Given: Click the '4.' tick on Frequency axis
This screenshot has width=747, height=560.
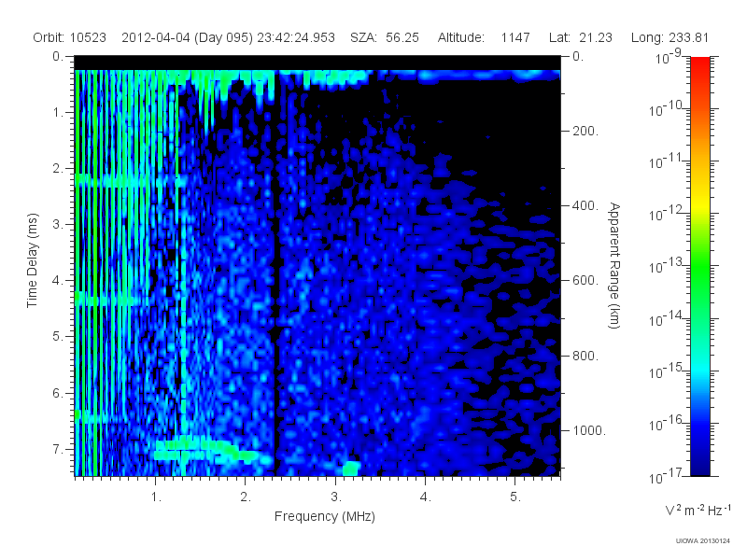Looking at the screenshot, I should pyautogui.click(x=425, y=497).
